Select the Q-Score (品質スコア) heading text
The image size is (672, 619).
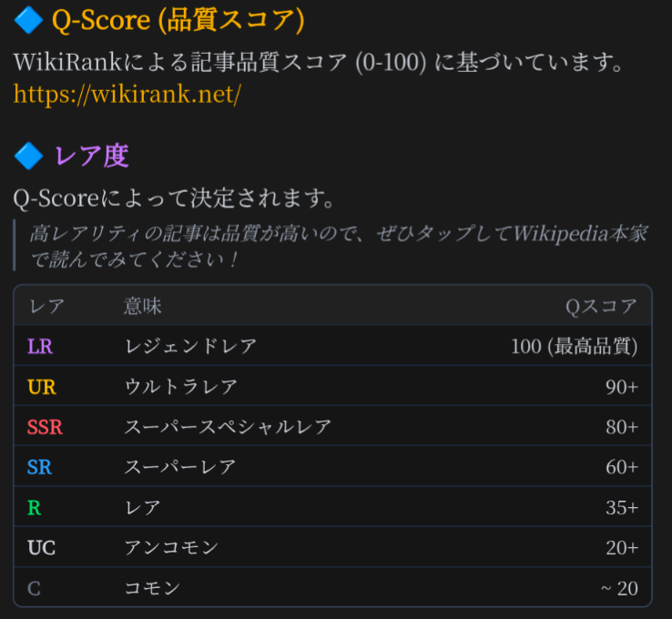click(178, 18)
